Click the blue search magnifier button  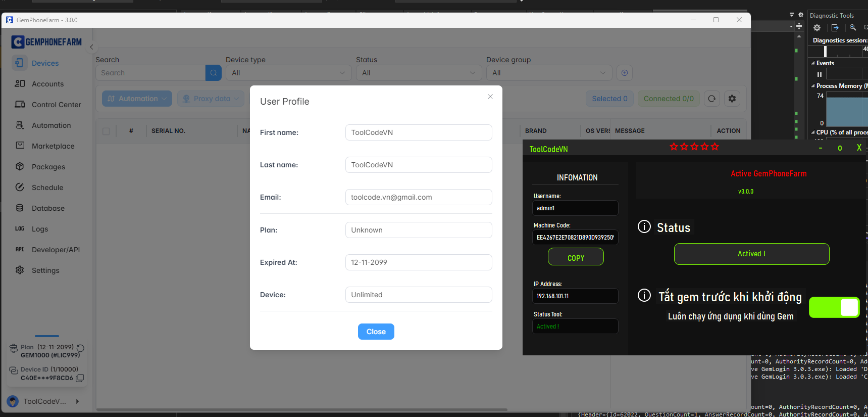[214, 73]
